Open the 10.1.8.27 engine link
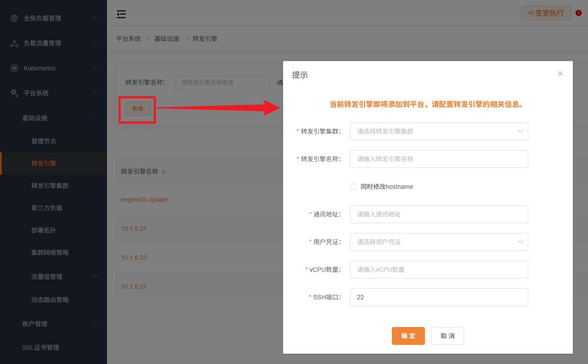588x364 pixels. click(x=134, y=286)
